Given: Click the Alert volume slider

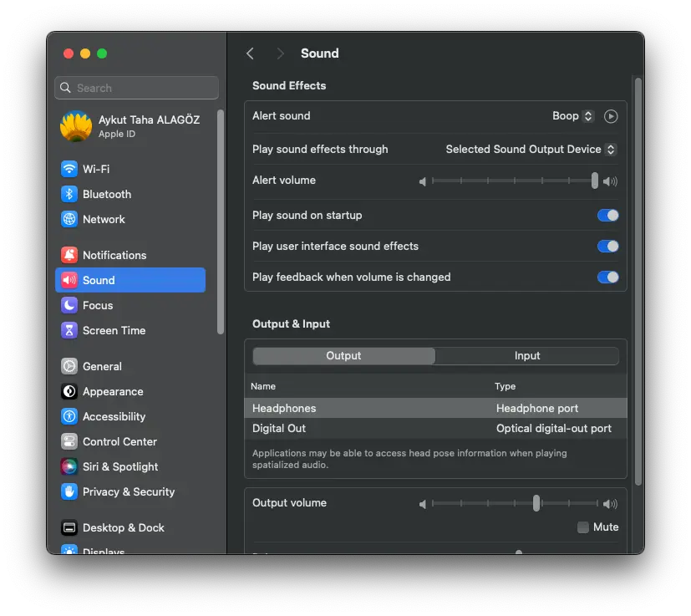Looking at the screenshot, I should (515, 181).
